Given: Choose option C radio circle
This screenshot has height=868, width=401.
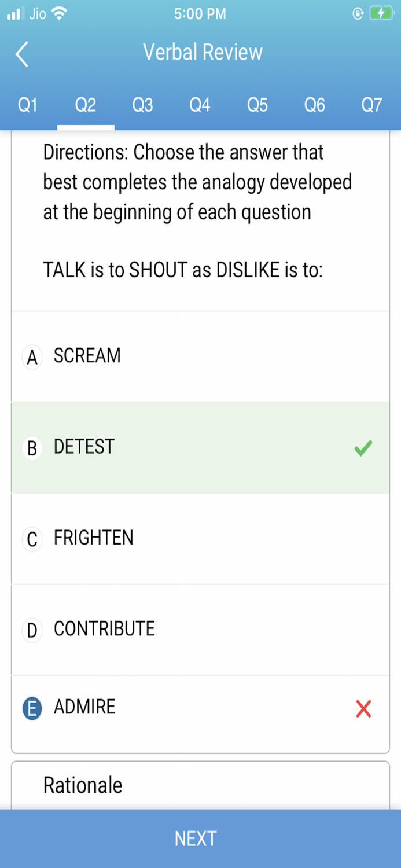Looking at the screenshot, I should (x=32, y=539).
